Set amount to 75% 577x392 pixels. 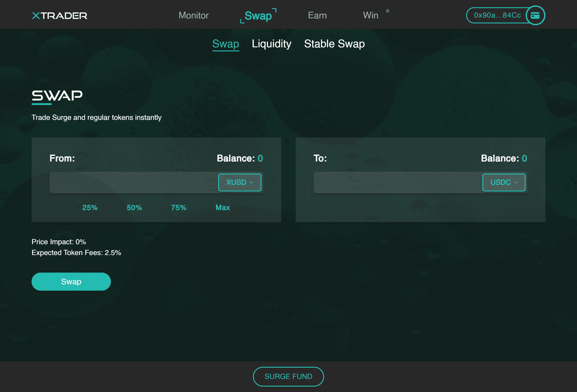179,207
